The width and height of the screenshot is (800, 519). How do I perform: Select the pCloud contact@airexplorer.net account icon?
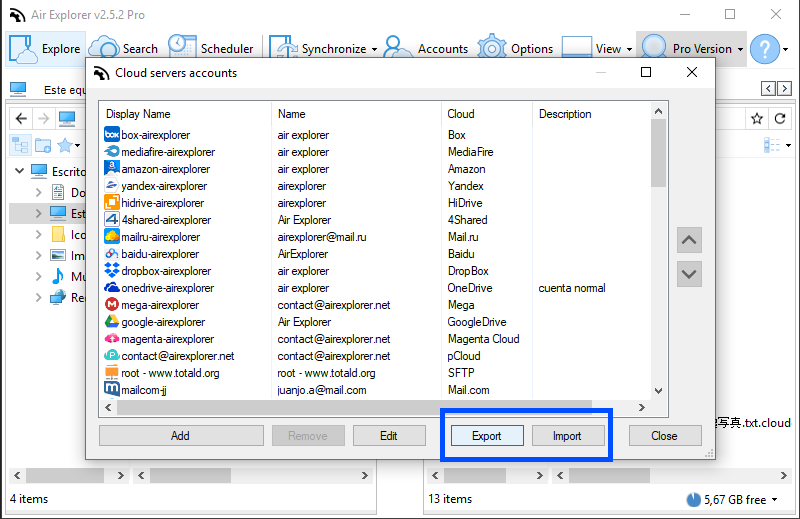click(x=112, y=356)
